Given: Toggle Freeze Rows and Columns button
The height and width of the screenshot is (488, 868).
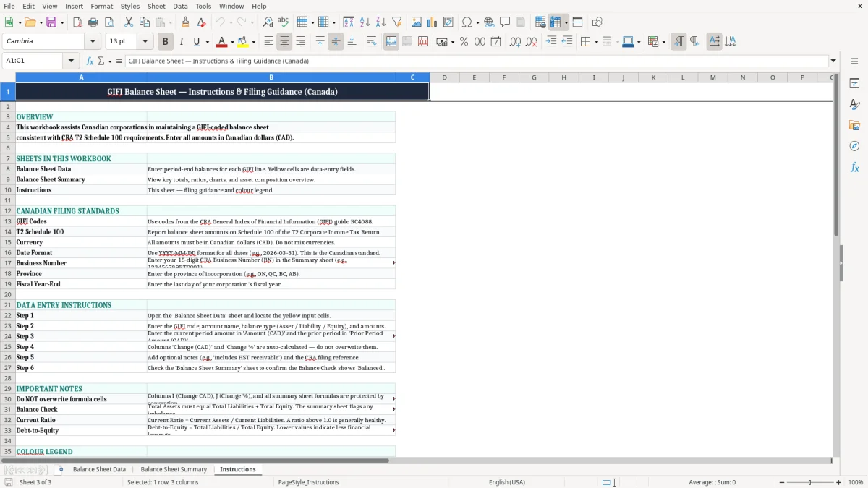Looking at the screenshot, I should 556,22.
